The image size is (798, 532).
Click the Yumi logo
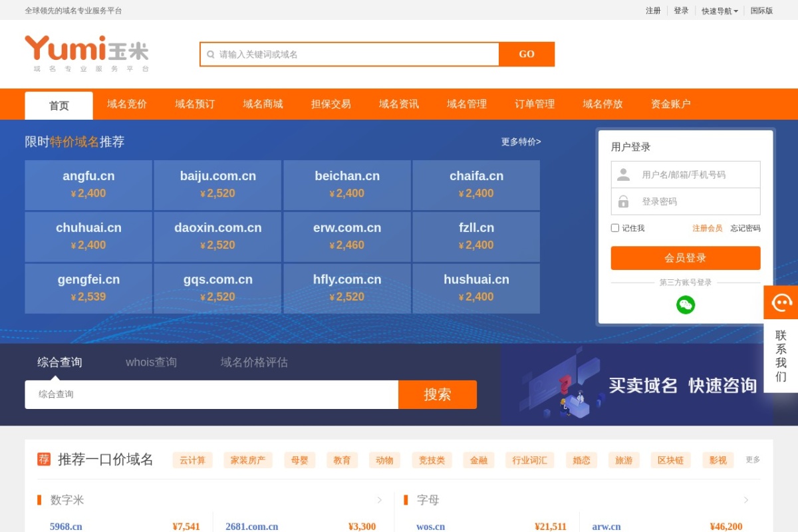point(86,54)
